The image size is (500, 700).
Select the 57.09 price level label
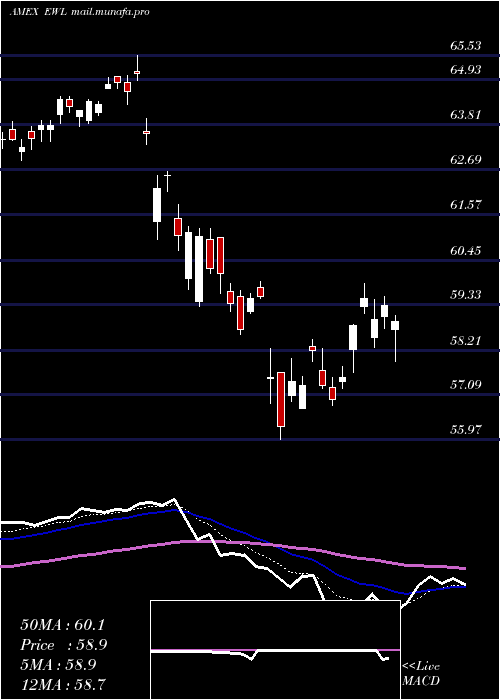466,384
